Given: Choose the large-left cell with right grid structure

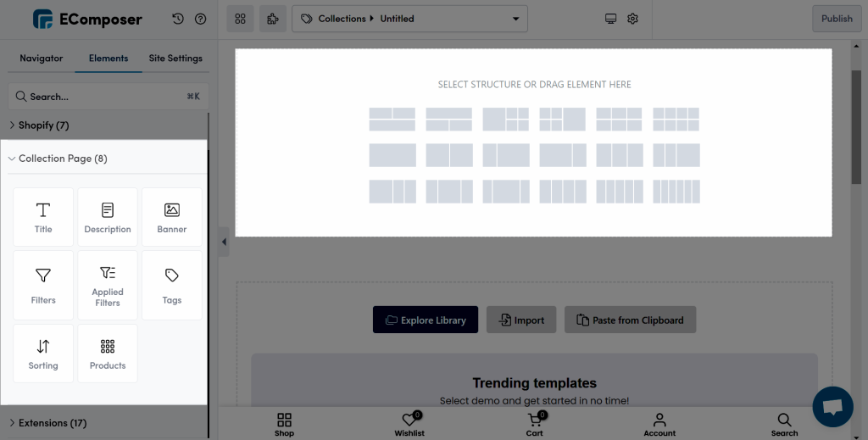Looking at the screenshot, I should pyautogui.click(x=506, y=119).
